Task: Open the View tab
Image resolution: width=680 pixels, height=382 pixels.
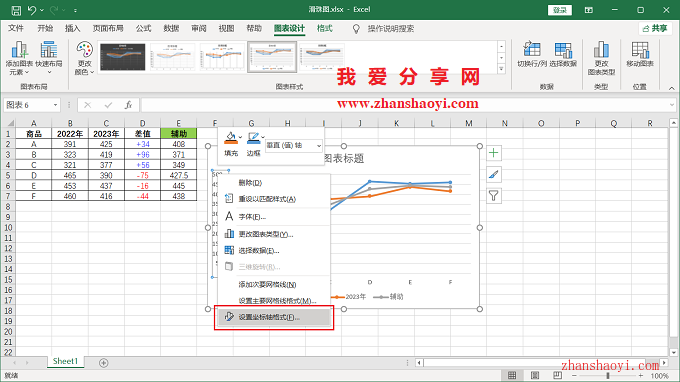Action: [226, 29]
